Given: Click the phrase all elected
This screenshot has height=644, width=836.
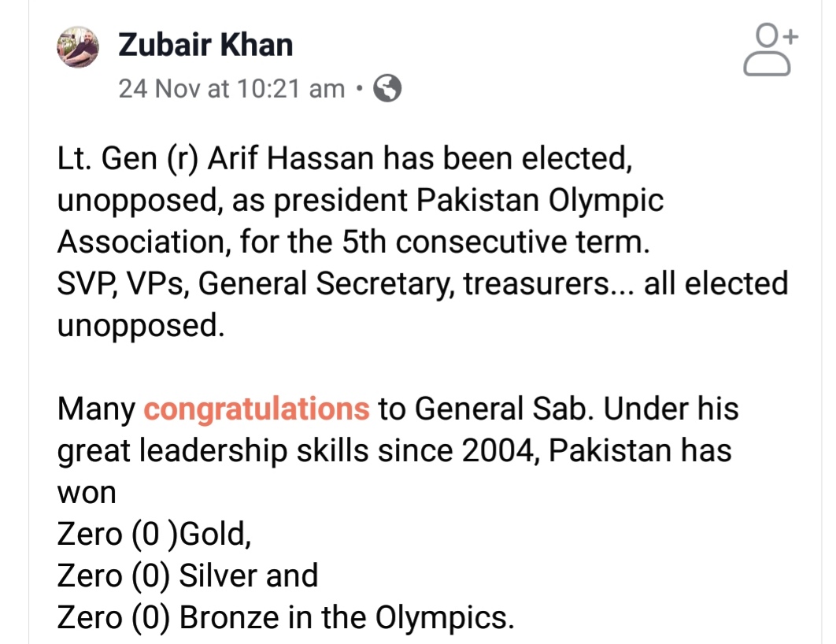Looking at the screenshot, I should [716, 283].
